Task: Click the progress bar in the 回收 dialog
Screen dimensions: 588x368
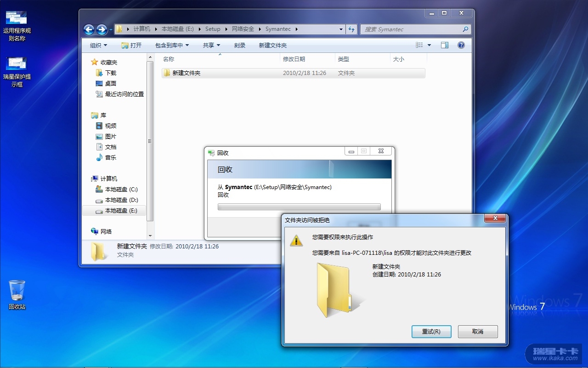Action: 299,207
